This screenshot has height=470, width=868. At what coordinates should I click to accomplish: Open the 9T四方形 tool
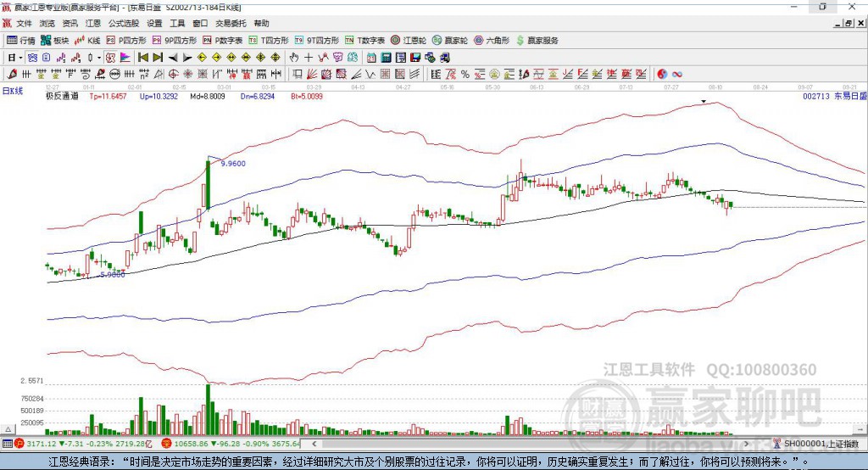click(x=317, y=41)
